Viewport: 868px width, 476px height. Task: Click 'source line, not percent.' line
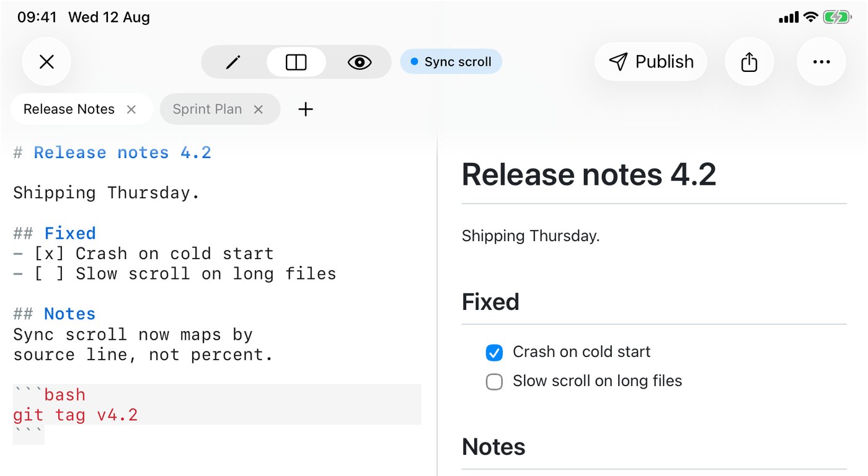(143, 355)
